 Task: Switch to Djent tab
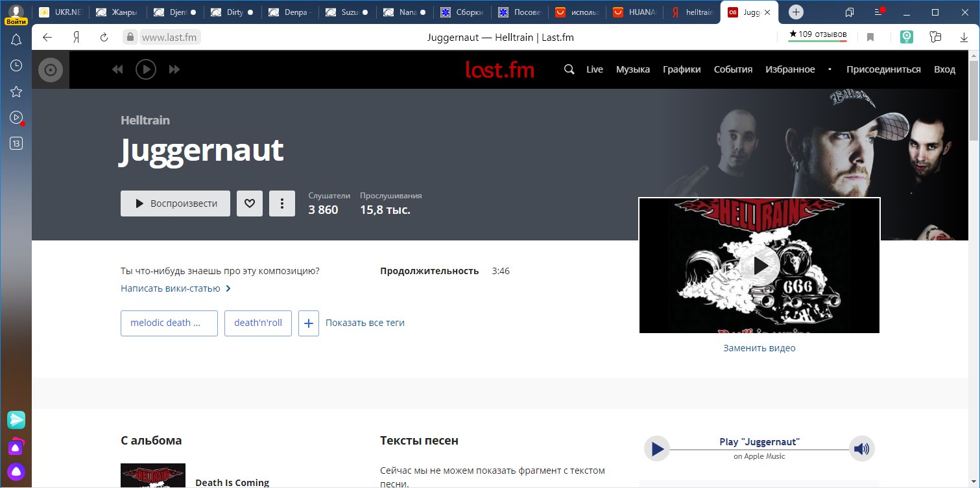(175, 12)
